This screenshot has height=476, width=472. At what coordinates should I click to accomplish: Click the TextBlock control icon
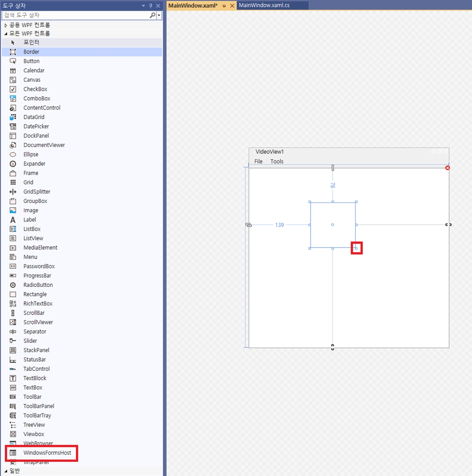pos(13,378)
